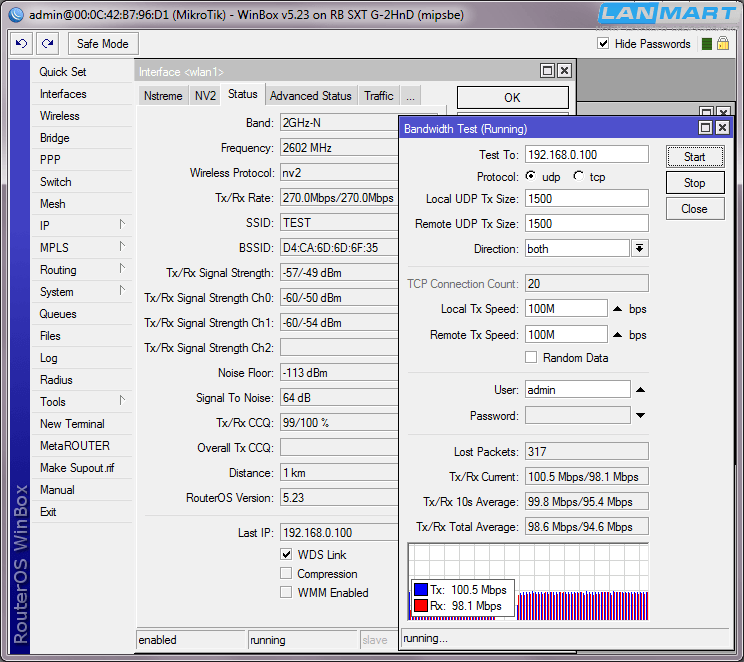Collapse the User field arrow

pyautogui.click(x=641, y=390)
